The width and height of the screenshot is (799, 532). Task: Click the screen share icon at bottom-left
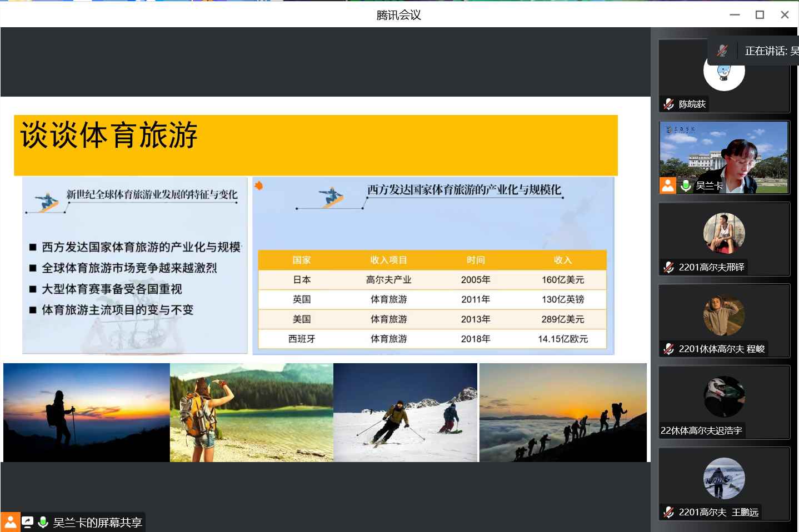click(27, 522)
